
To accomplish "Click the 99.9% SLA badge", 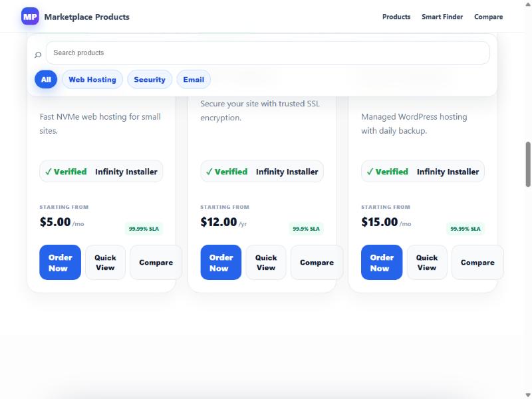I will point(306,229).
